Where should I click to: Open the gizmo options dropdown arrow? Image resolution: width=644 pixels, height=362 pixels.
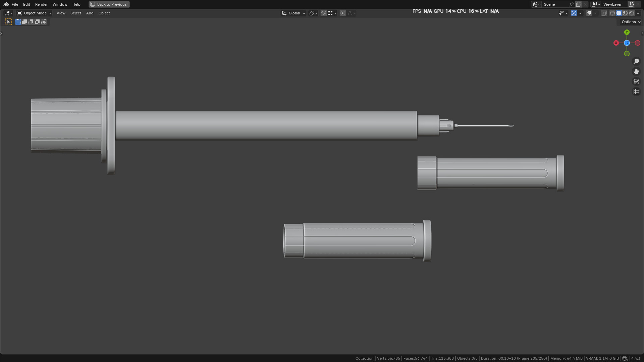pyautogui.click(x=580, y=13)
